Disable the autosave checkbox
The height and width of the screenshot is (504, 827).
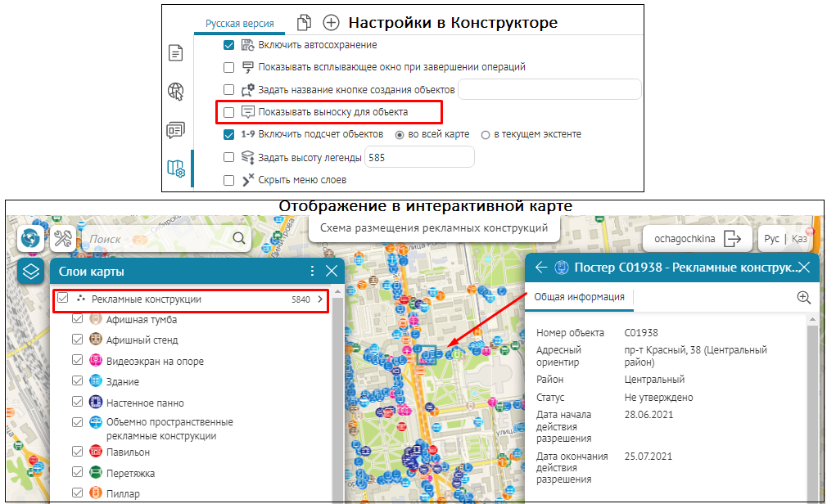(x=229, y=45)
